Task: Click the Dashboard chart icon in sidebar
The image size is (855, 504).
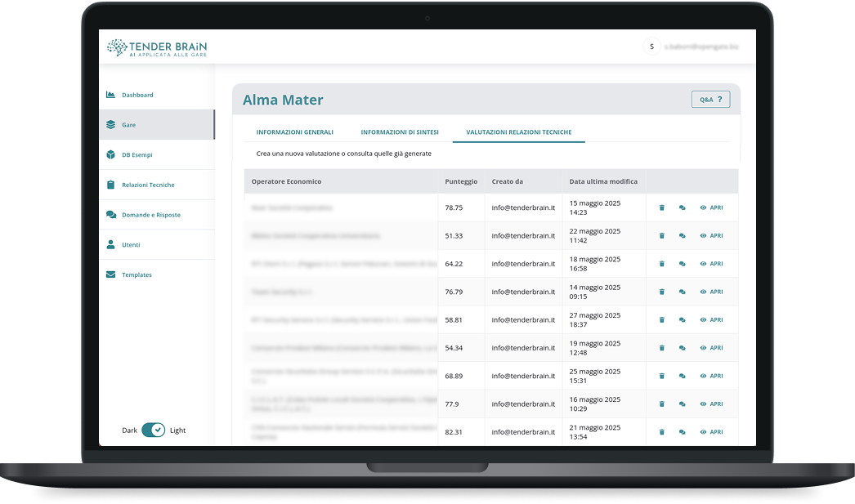Action: point(110,95)
